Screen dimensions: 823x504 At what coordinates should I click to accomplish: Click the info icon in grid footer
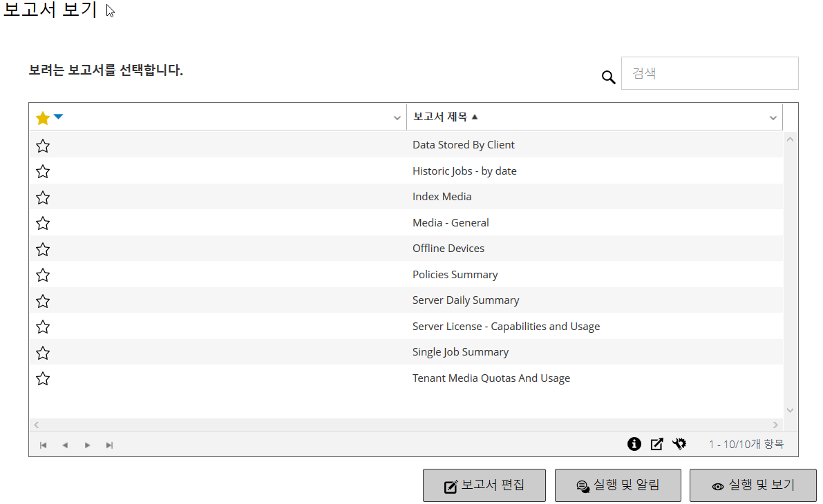(x=634, y=444)
